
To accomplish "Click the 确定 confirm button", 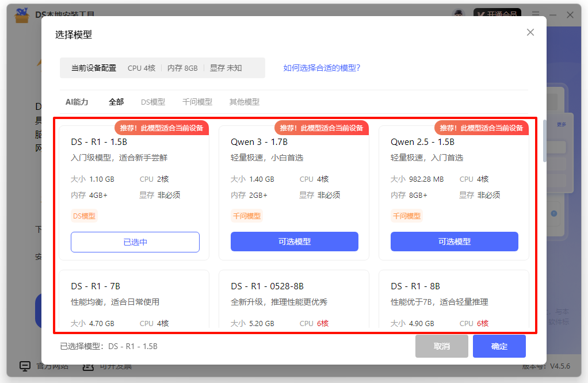I will (499, 346).
